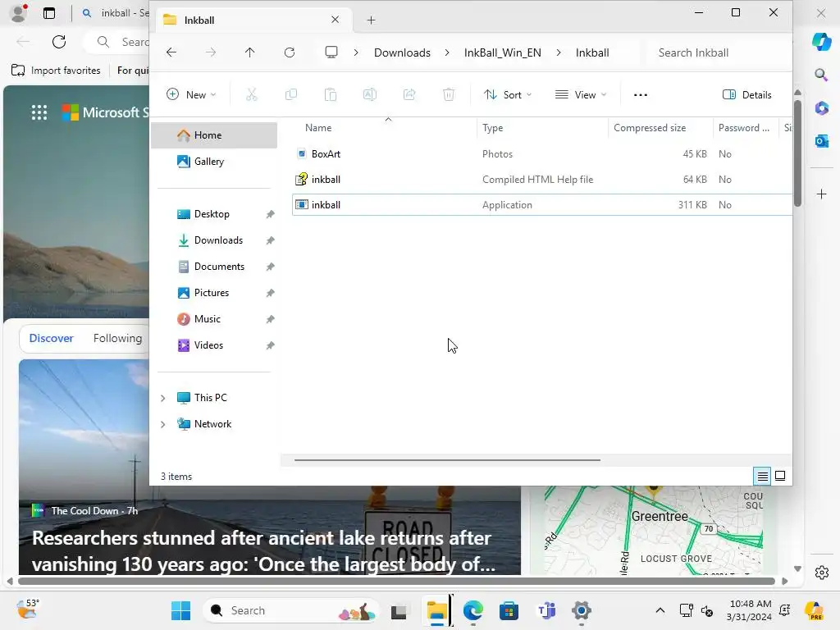Open the Sort dropdown
840x630 pixels.
[x=507, y=95]
